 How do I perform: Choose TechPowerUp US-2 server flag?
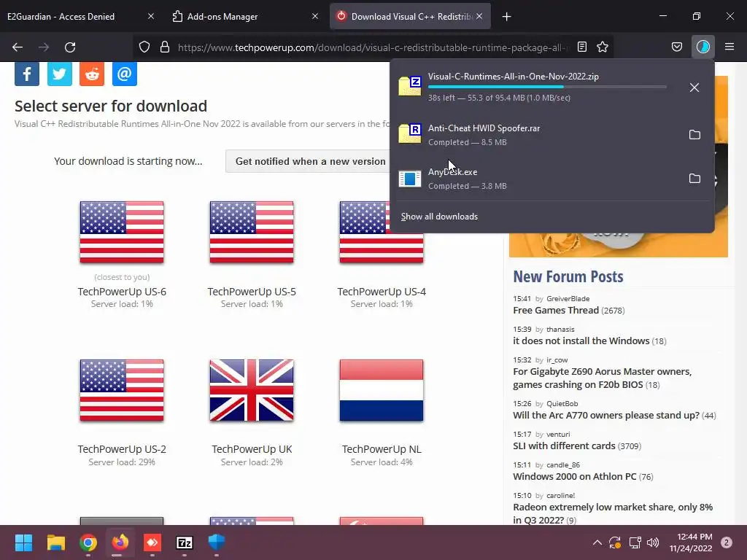point(122,391)
